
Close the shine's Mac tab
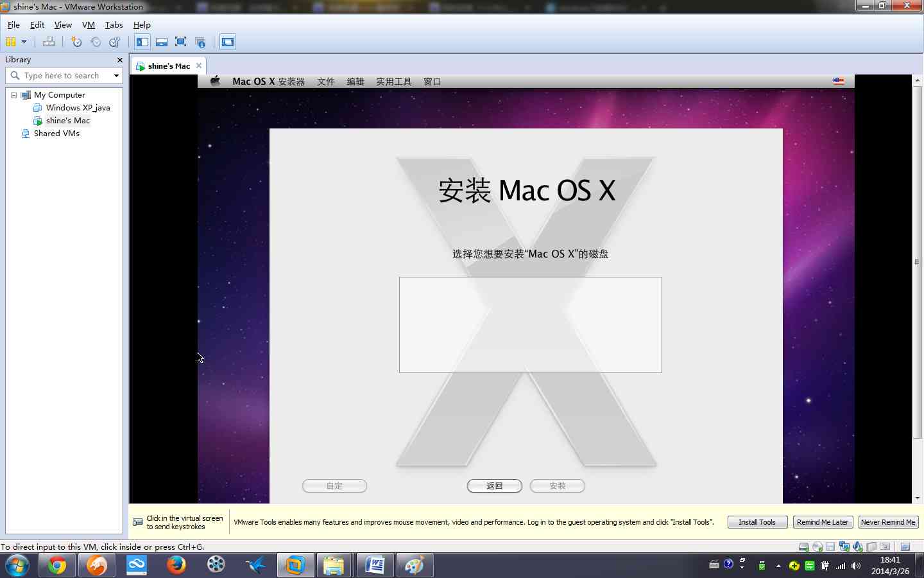pyautogui.click(x=199, y=66)
